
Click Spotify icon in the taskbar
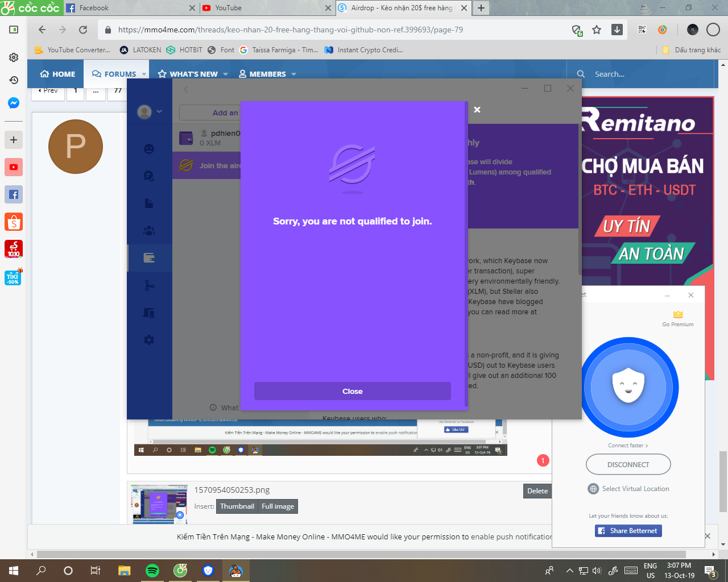[152, 571]
